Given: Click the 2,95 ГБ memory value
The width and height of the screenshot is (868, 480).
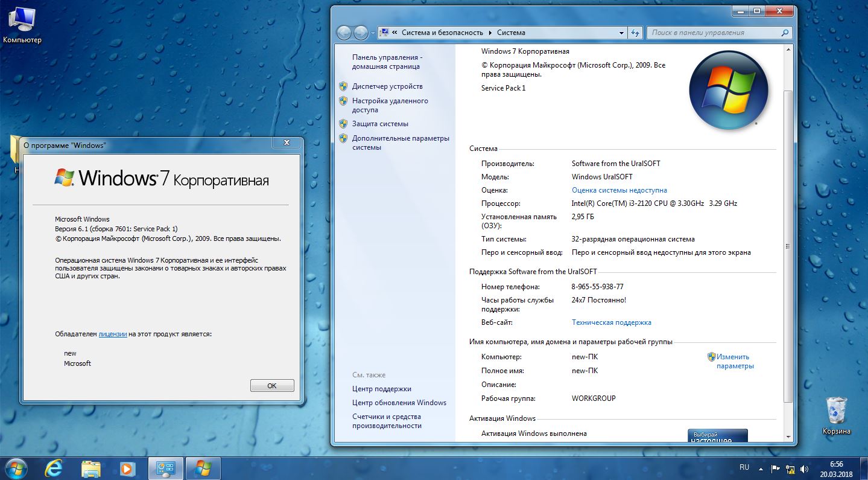Looking at the screenshot, I should [x=583, y=217].
